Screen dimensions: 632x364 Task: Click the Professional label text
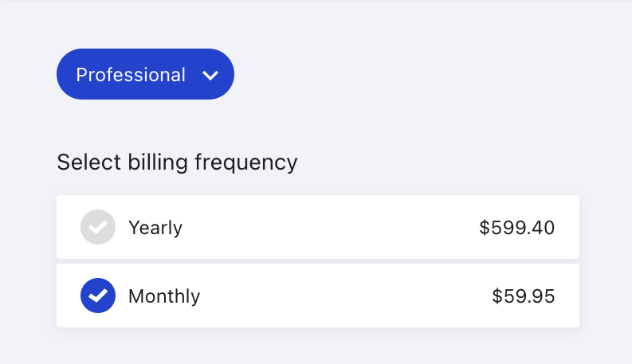(131, 75)
